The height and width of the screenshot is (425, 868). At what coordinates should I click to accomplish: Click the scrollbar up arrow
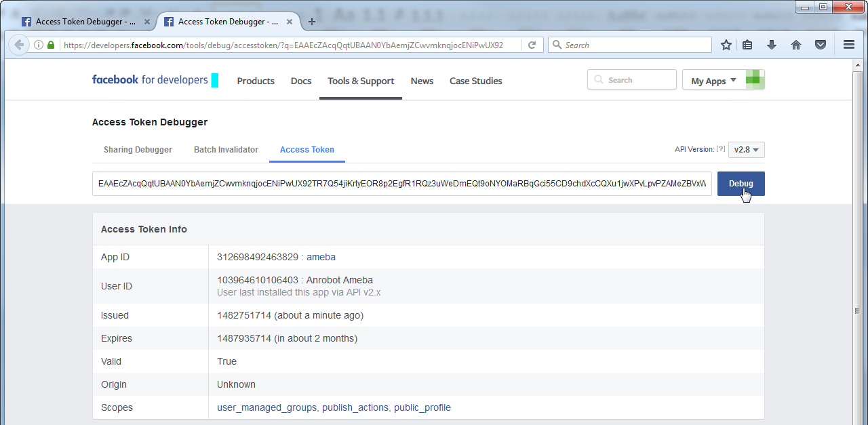[x=859, y=64]
